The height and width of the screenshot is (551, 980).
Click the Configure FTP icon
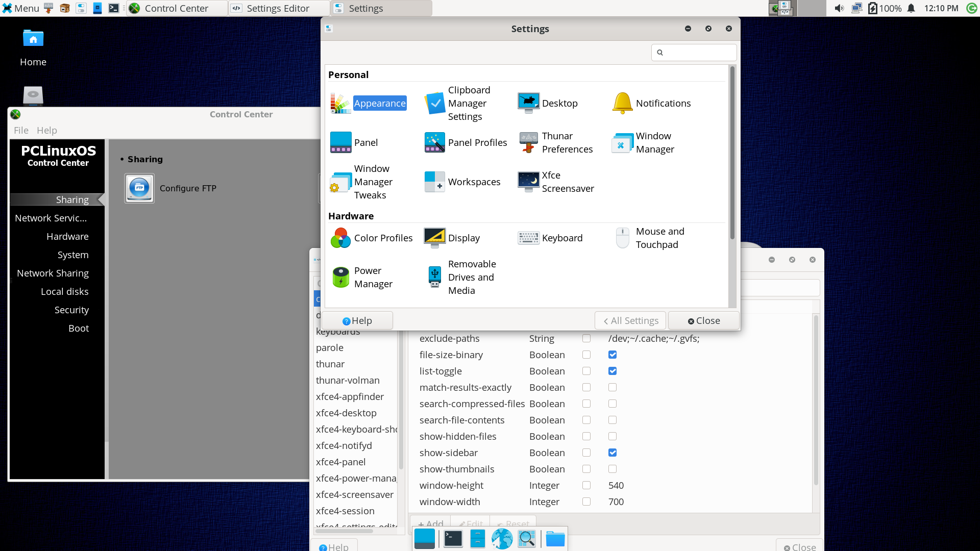click(x=139, y=188)
